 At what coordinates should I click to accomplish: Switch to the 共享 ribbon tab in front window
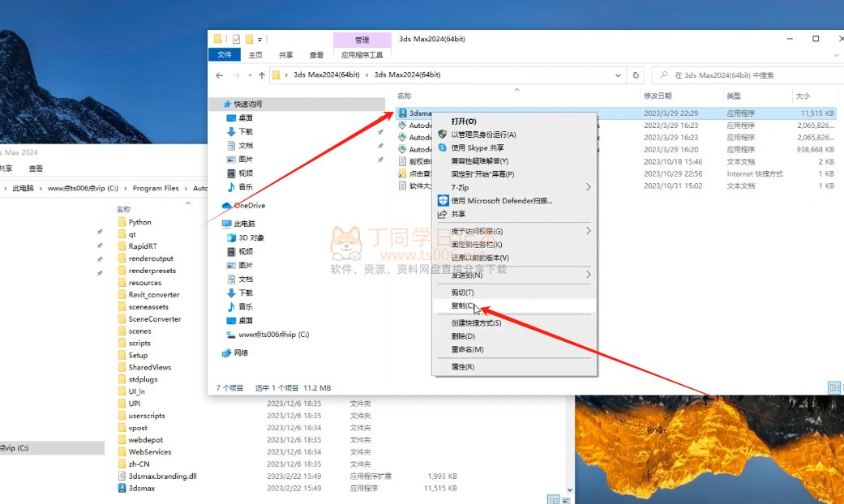286,55
